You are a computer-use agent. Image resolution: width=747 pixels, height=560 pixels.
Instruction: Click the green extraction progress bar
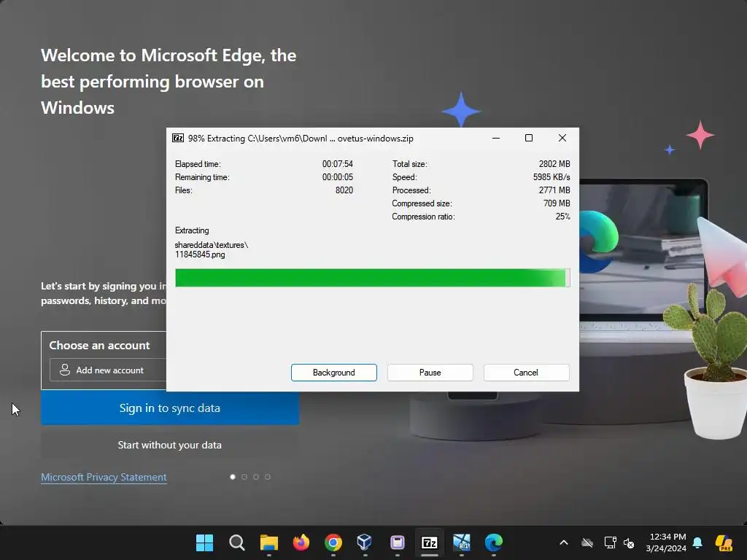372,278
